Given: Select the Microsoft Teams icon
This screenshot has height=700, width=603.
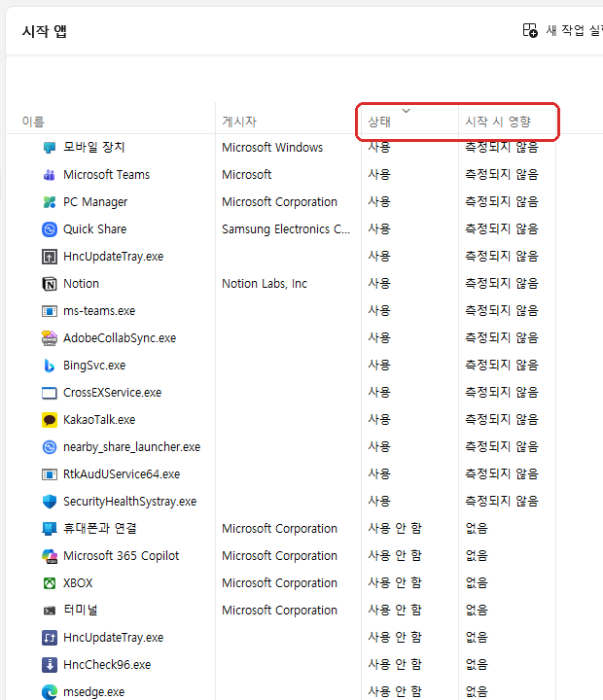Looking at the screenshot, I should [x=50, y=175].
